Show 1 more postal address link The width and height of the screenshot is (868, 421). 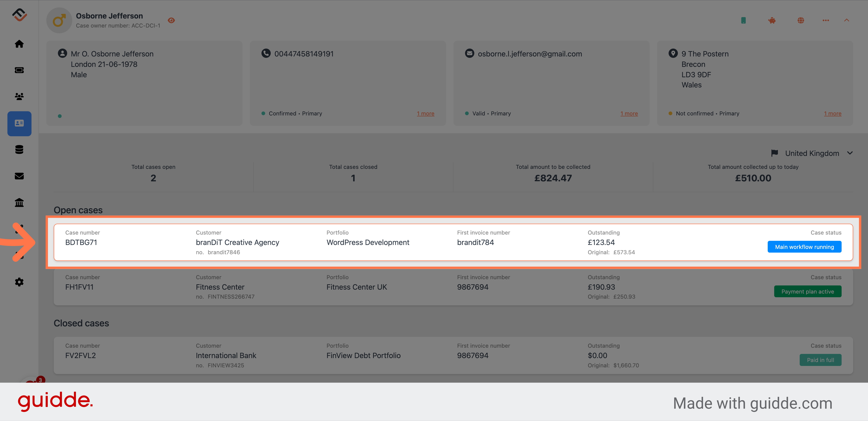[833, 113]
